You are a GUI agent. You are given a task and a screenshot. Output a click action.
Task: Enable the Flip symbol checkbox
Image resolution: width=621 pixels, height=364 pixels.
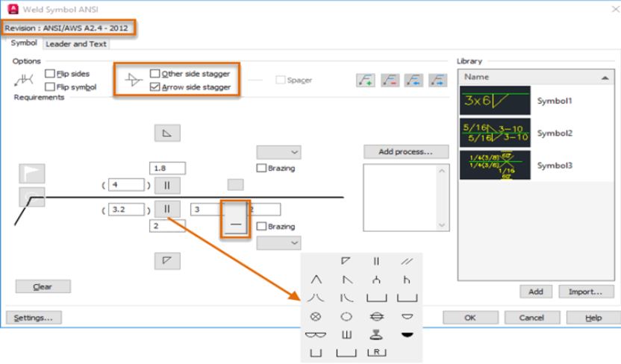click(x=50, y=87)
